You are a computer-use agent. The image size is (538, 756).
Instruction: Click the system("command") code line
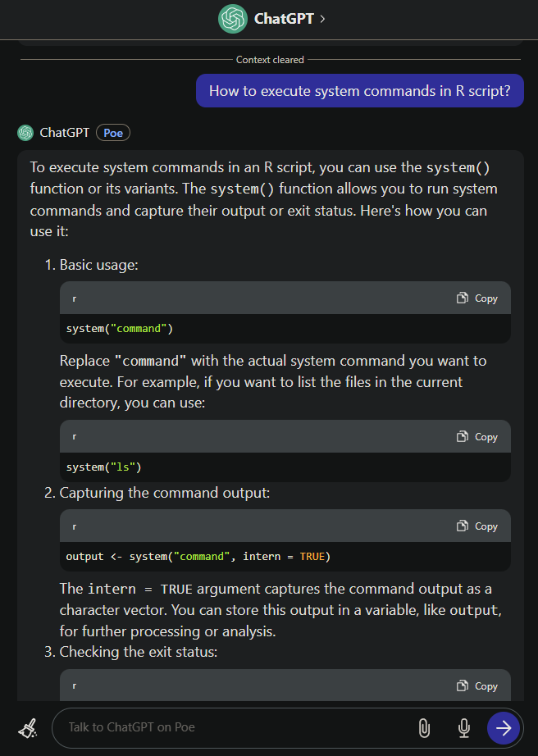(120, 328)
